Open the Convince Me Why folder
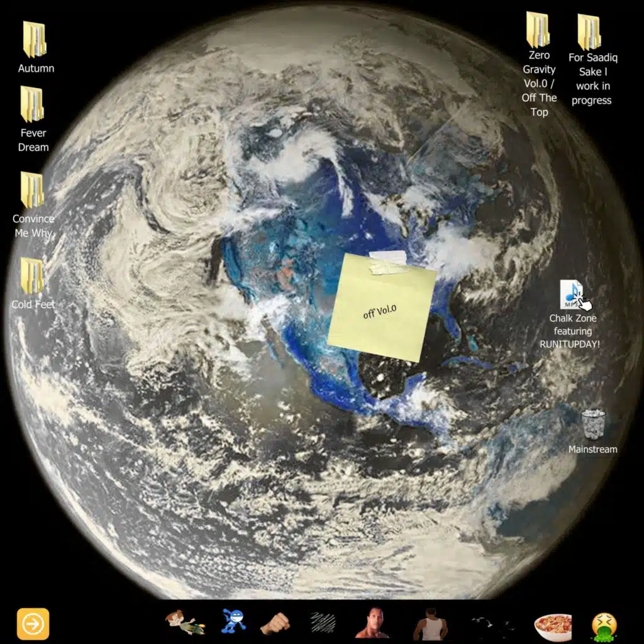The image size is (644, 644). (x=32, y=190)
